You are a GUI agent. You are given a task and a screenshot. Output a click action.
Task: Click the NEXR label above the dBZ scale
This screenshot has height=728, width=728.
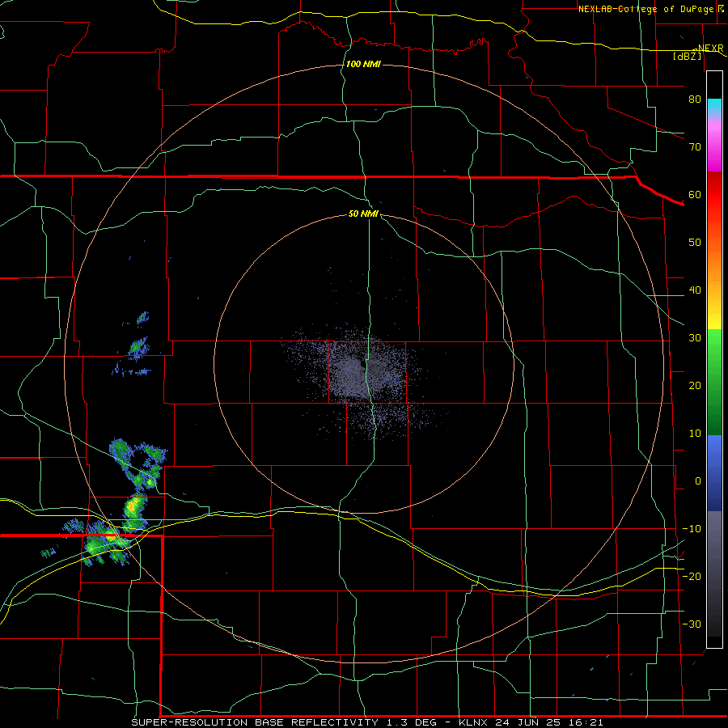pos(710,49)
